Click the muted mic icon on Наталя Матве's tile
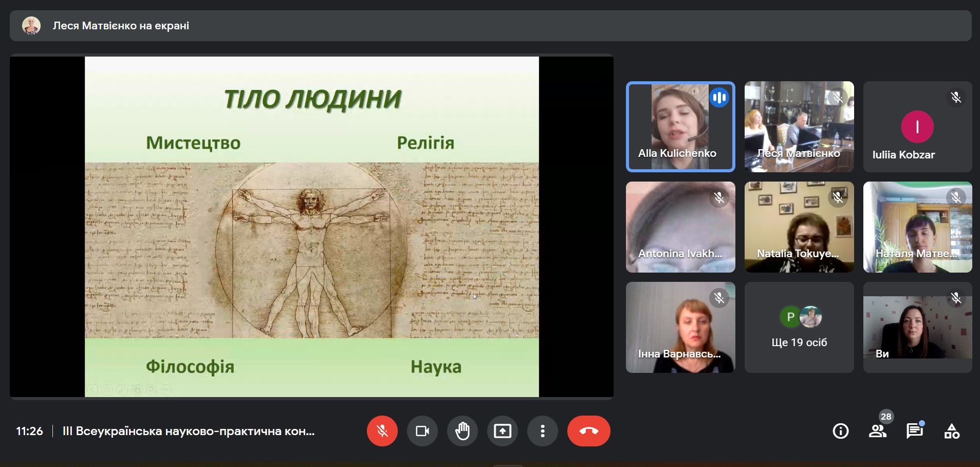Image resolution: width=980 pixels, height=467 pixels. (x=956, y=197)
